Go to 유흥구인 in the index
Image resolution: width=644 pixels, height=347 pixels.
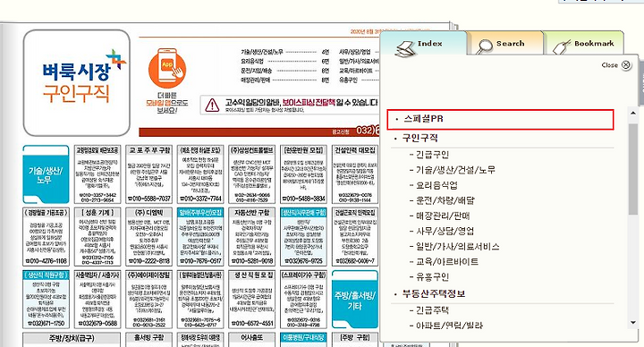pyautogui.click(x=433, y=276)
